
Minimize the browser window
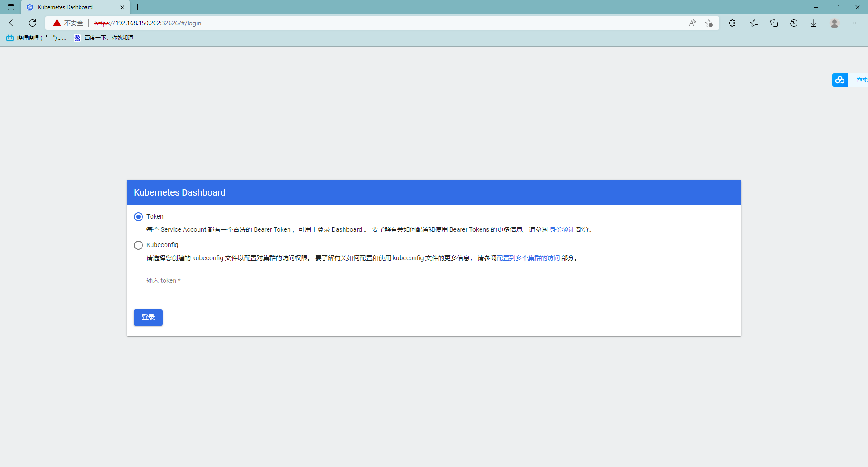pyautogui.click(x=816, y=7)
